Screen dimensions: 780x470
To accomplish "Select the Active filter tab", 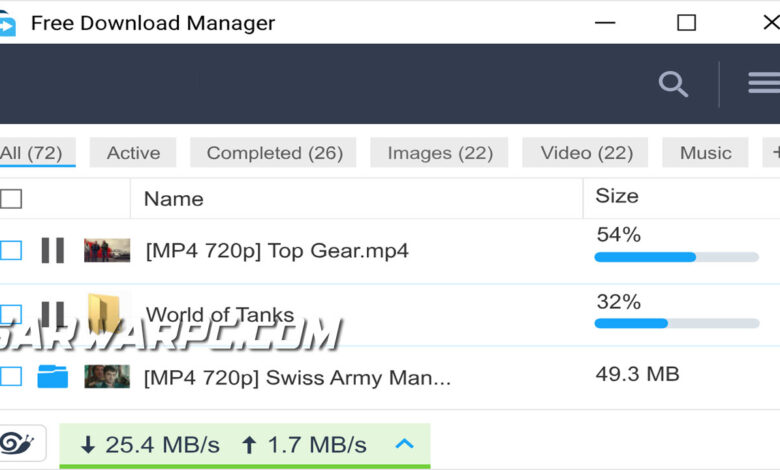I will [133, 153].
